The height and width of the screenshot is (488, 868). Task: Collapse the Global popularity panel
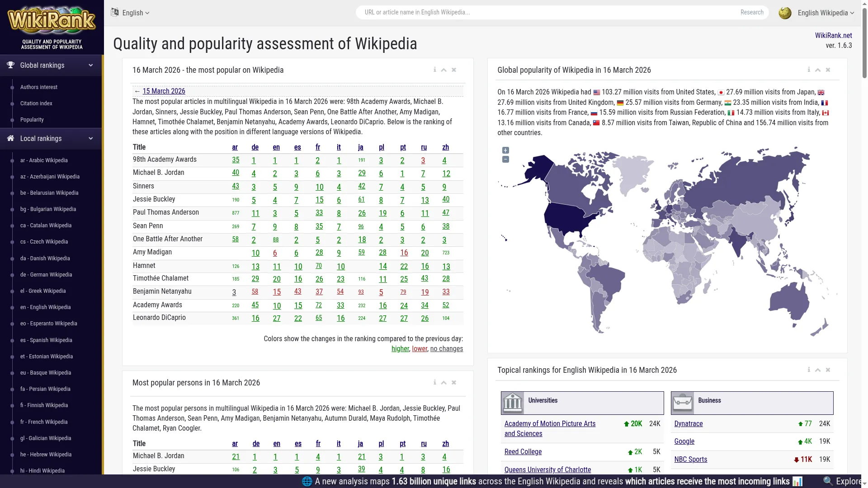(818, 70)
